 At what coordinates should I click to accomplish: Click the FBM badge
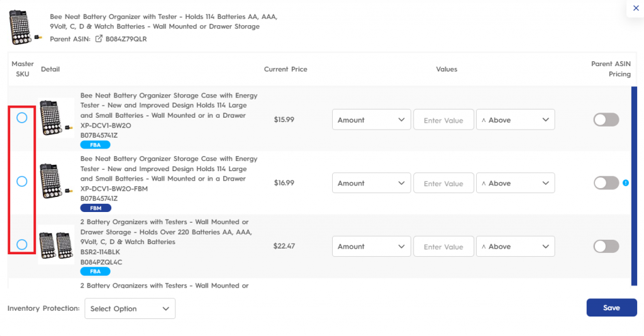click(96, 208)
